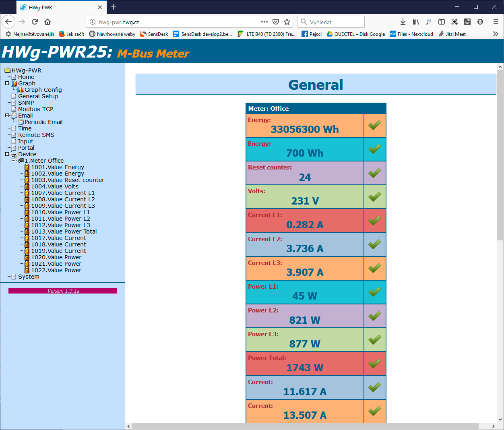Open the SensDesk bookmark

(154, 34)
